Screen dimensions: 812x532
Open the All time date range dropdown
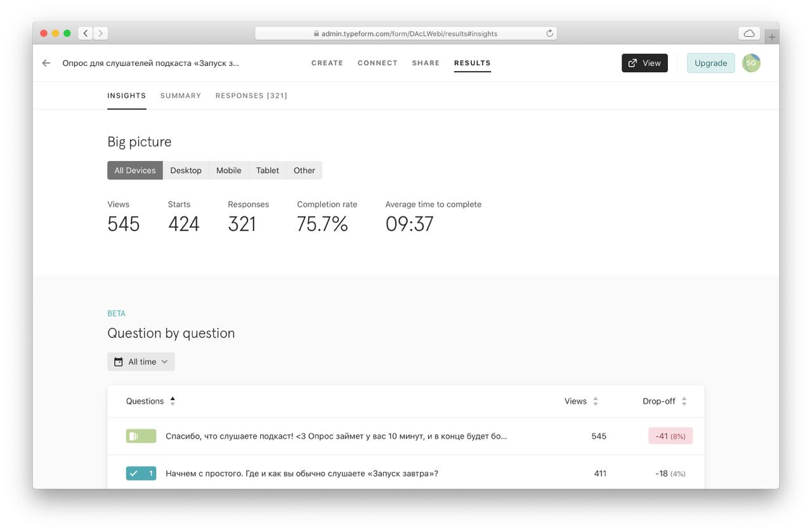141,361
